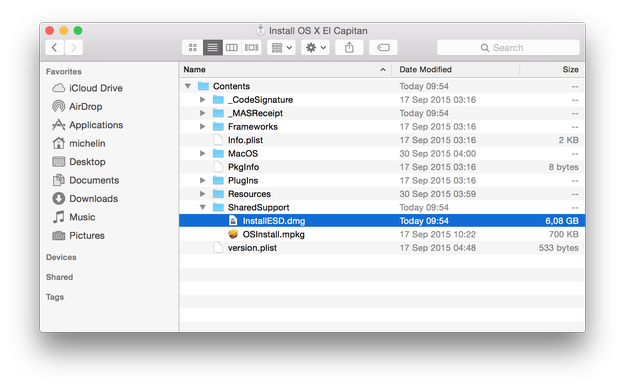Select the version.plist file

(382, 248)
